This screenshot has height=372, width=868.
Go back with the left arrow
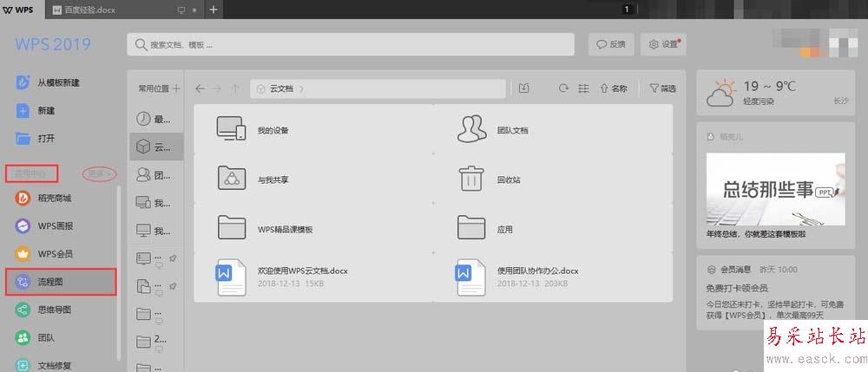[200, 88]
